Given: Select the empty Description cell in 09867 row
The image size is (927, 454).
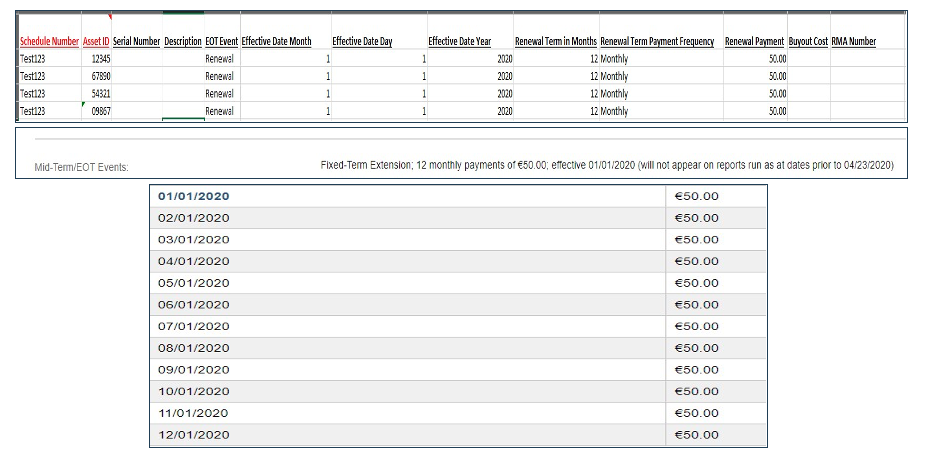Looking at the screenshot, I should (183, 111).
